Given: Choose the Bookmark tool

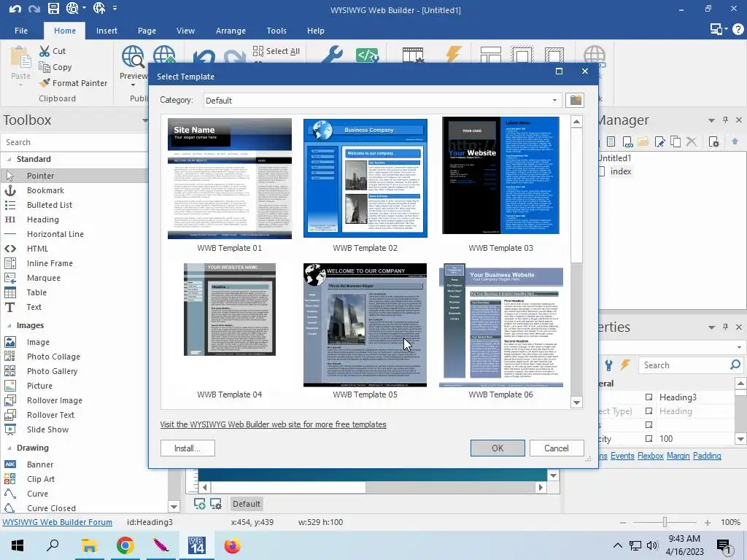Looking at the screenshot, I should tap(45, 190).
